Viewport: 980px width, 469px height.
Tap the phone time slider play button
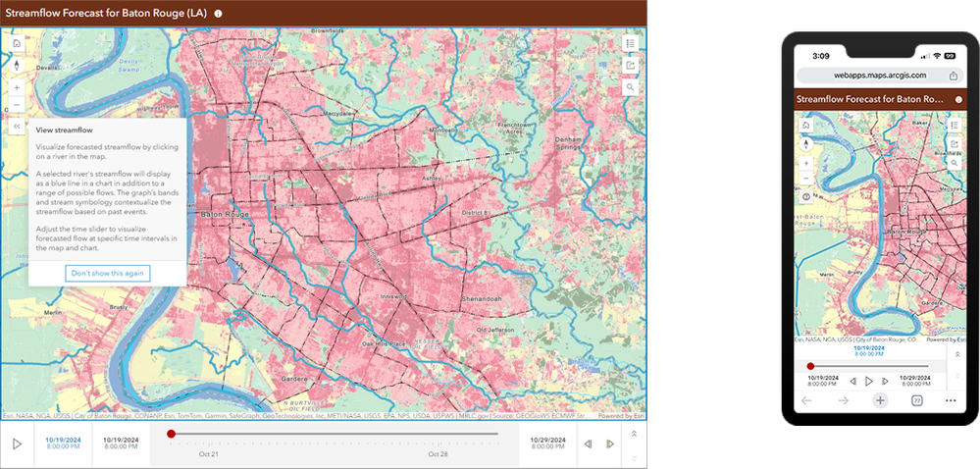(x=869, y=381)
